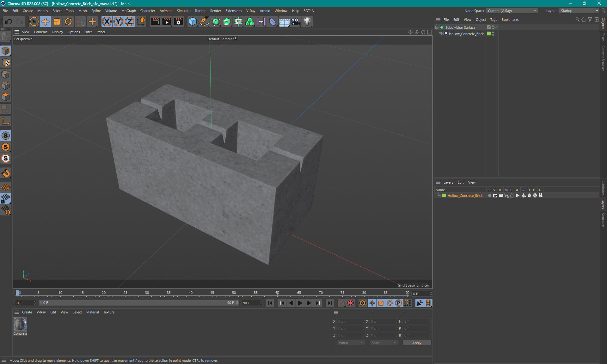Viewport: 607px width, 364px height.
Task: Open the Simulate menu
Action: [x=183, y=11]
